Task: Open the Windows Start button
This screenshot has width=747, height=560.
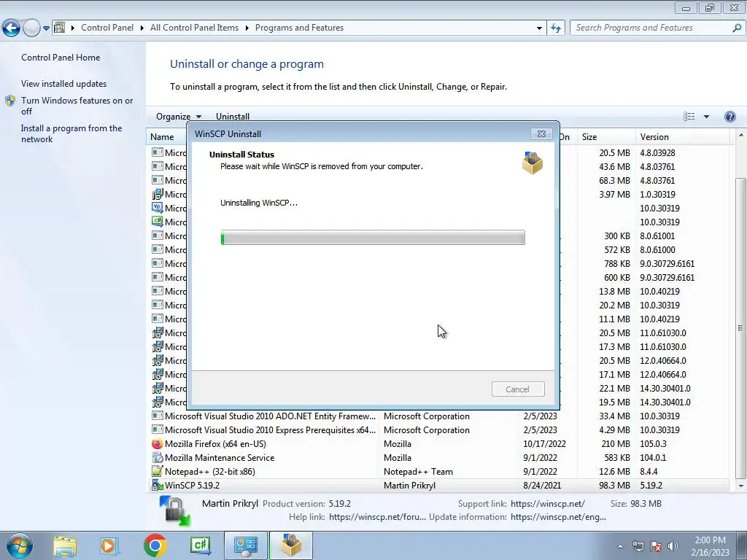Action: (19, 545)
